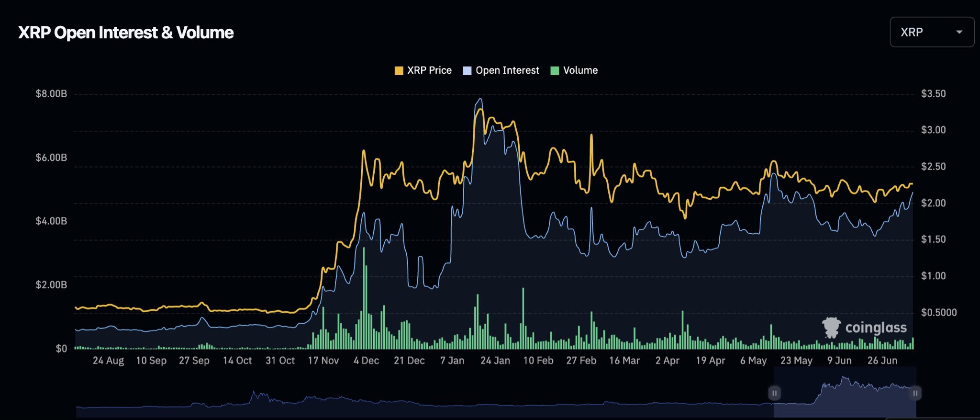
Task: Toggle the XRP Price series label
Action: (x=429, y=70)
